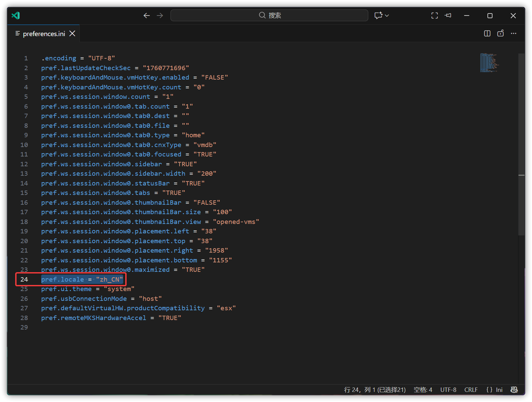Screen dimensions: 532x402
Task: Click the search command center box
Action: (269, 16)
